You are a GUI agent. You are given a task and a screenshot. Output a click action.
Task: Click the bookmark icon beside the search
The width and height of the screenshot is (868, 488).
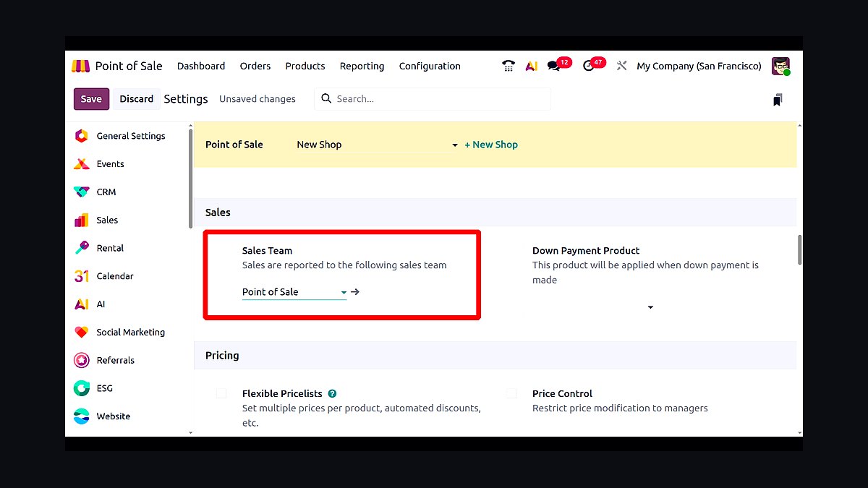(778, 100)
